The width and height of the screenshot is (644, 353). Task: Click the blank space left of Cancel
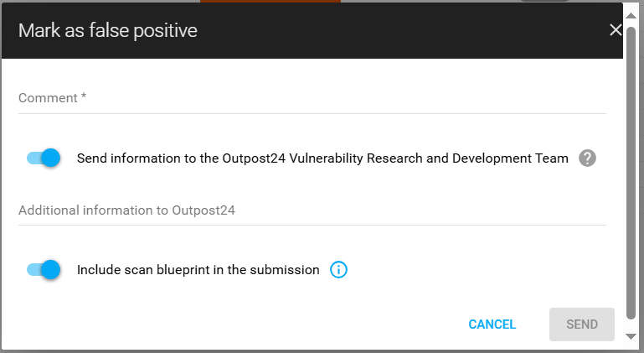[x=251, y=324]
